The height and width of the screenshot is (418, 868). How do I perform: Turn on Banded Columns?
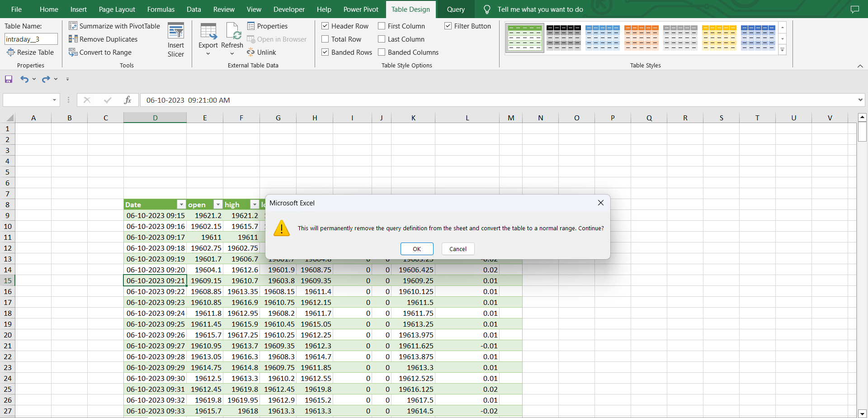[382, 52]
